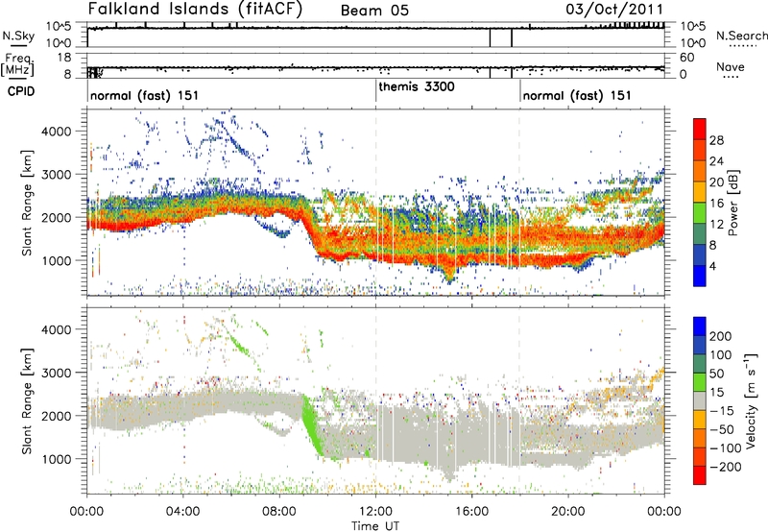Image resolution: width=768 pixels, height=532 pixels.
Task: Click the blue bottom segment of Power color bar
Action: coord(700,276)
